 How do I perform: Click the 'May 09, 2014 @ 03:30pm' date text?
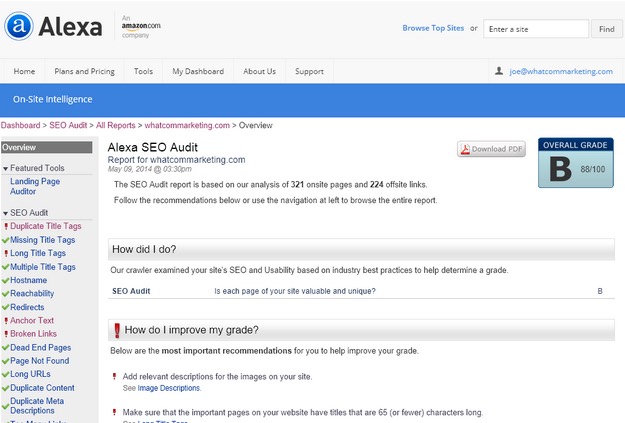(x=149, y=169)
